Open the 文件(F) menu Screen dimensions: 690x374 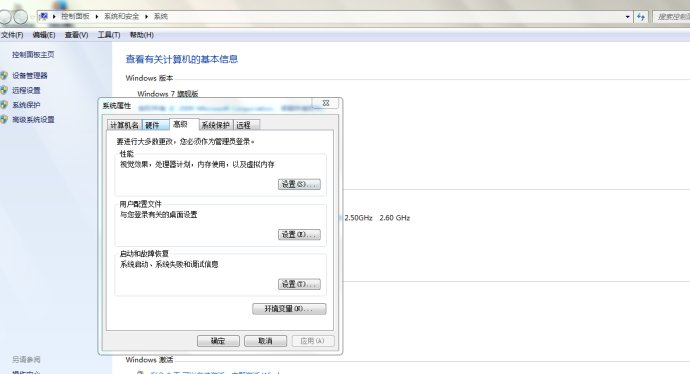tap(12, 35)
